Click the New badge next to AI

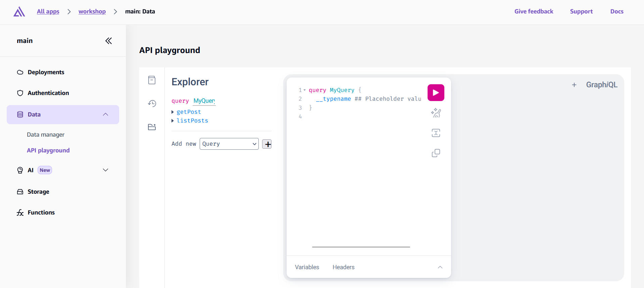pos(45,170)
